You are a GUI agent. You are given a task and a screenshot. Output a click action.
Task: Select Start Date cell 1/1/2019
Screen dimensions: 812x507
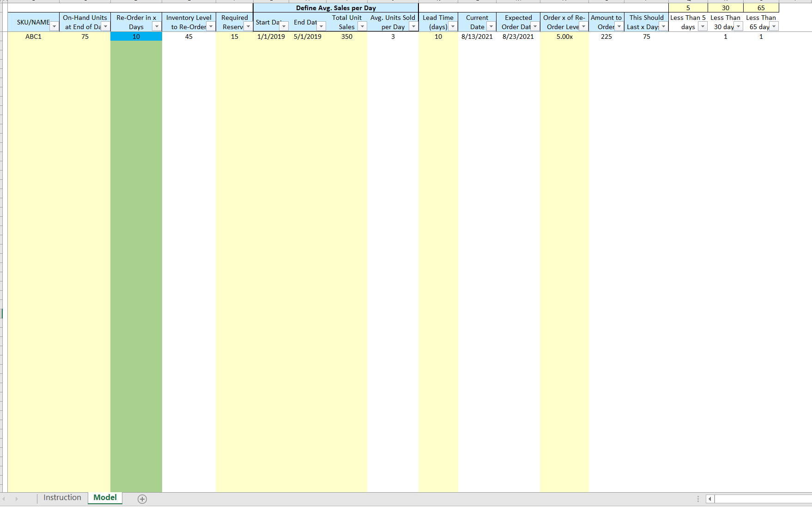pyautogui.click(x=271, y=37)
